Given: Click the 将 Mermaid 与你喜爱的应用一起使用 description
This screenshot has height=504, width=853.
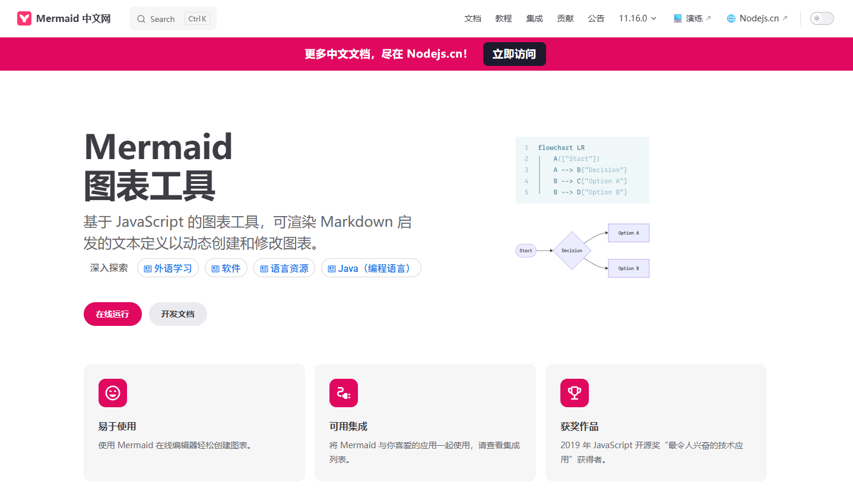Looking at the screenshot, I should tap(425, 452).
